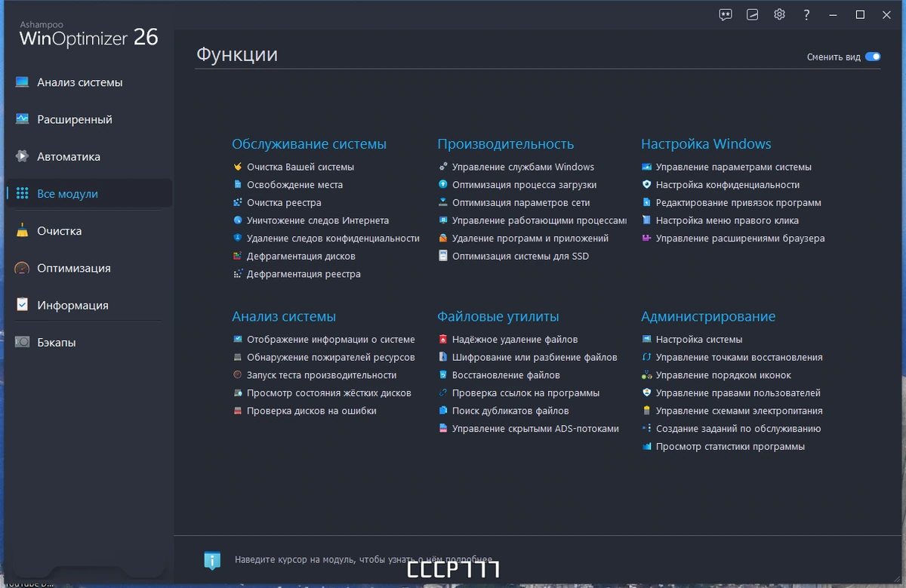Open Восстановление файлов module

pyautogui.click(x=506, y=375)
